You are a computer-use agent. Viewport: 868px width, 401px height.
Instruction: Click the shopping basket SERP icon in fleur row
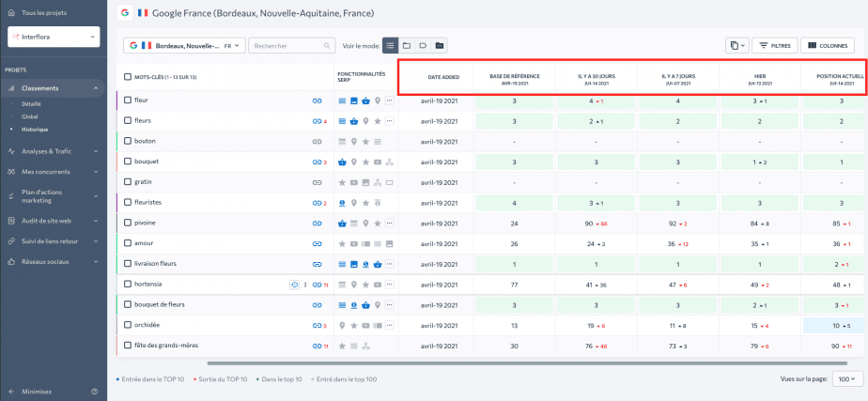366,100
